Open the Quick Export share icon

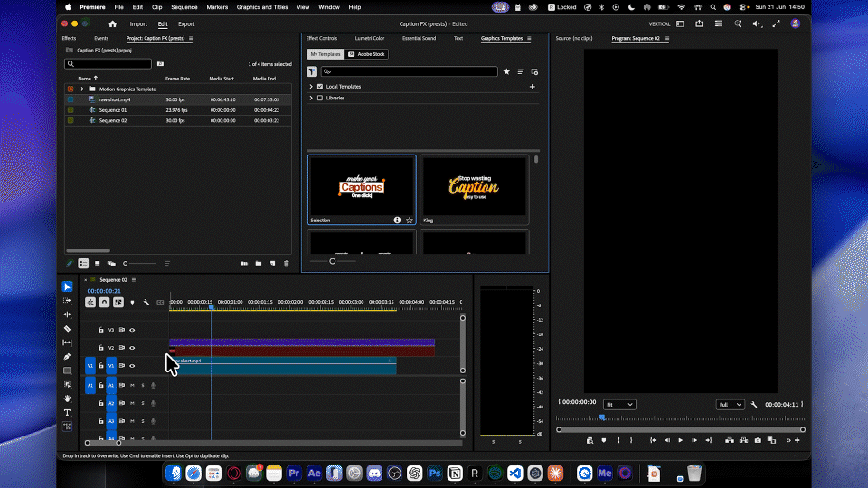(x=699, y=23)
